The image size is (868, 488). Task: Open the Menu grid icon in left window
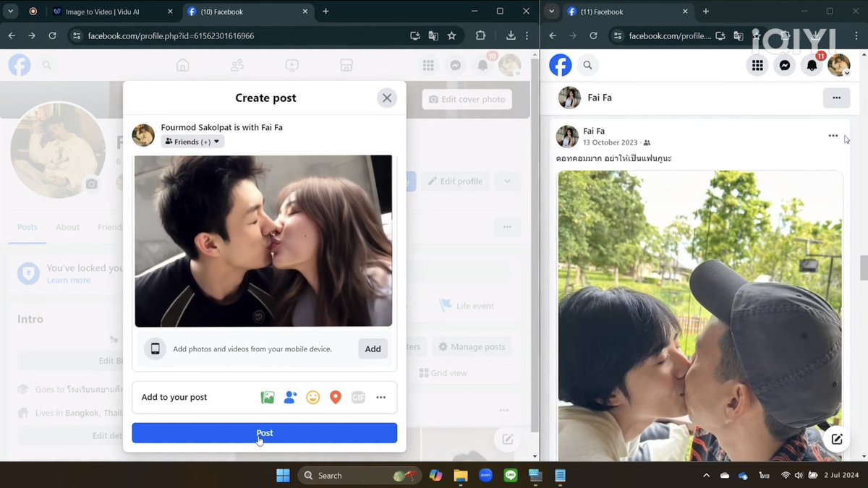428,65
